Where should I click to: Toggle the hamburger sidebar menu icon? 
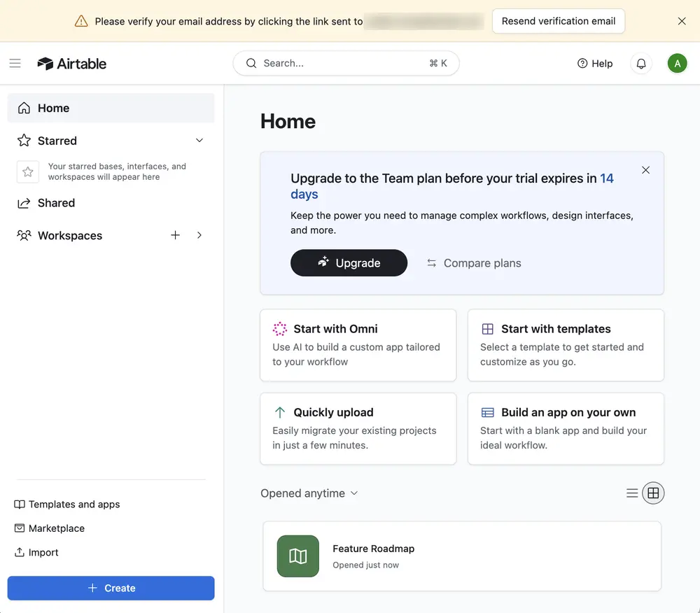[x=15, y=64]
